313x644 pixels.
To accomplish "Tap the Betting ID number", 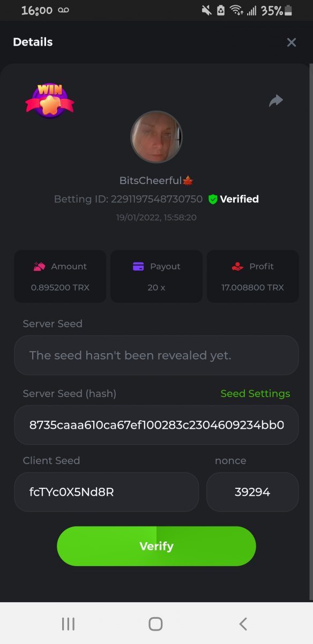I will [x=157, y=199].
